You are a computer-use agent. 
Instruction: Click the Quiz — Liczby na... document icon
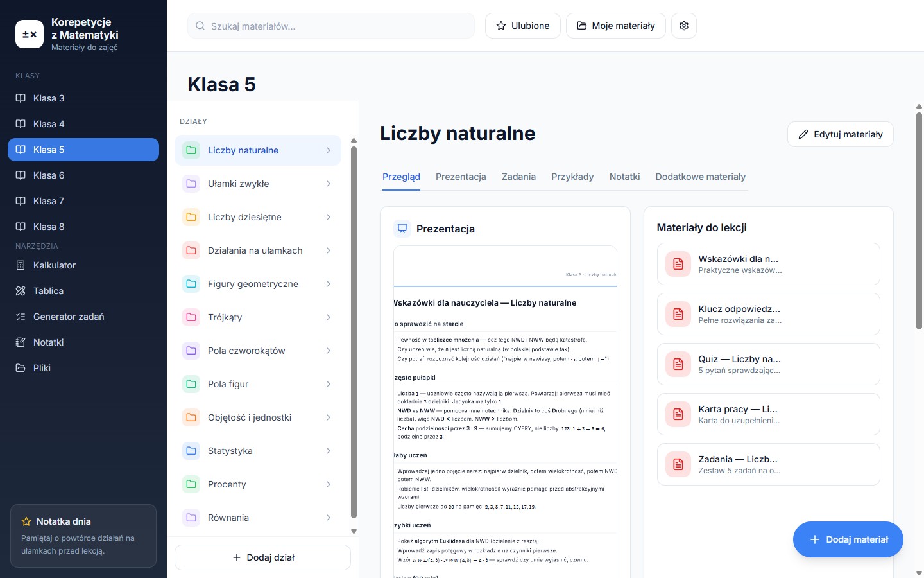pyautogui.click(x=678, y=364)
